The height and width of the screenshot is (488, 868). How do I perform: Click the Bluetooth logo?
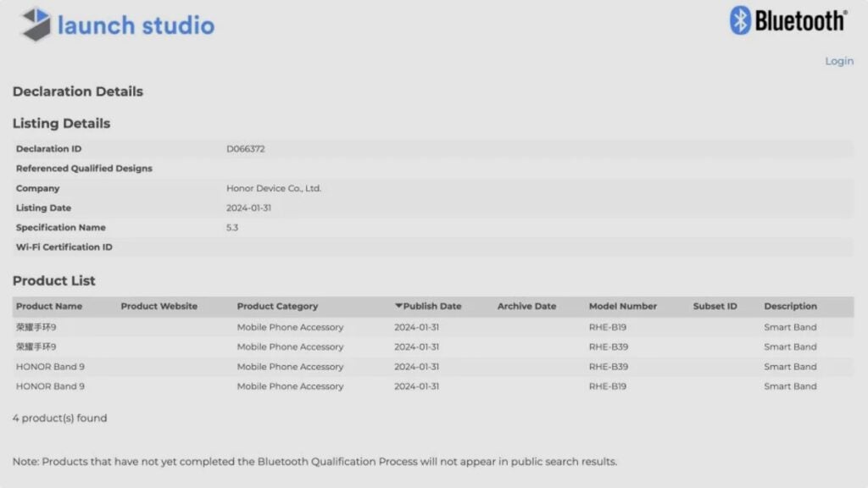pos(788,20)
